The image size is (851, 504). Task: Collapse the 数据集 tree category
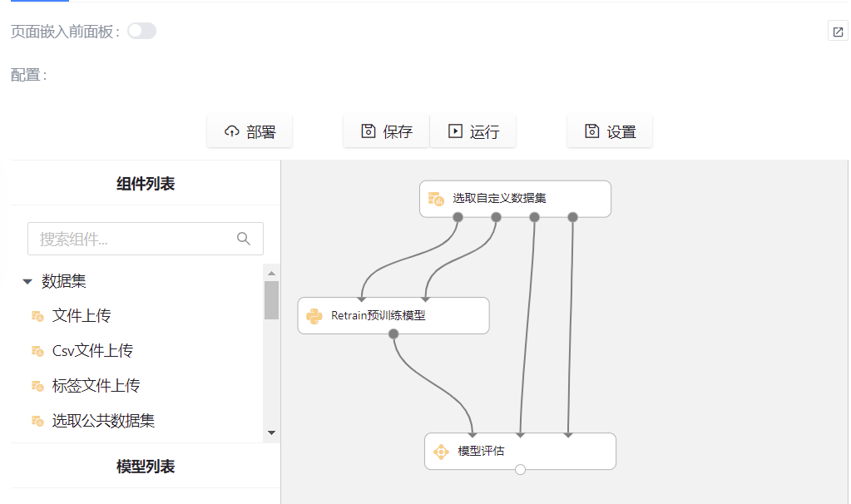27,282
